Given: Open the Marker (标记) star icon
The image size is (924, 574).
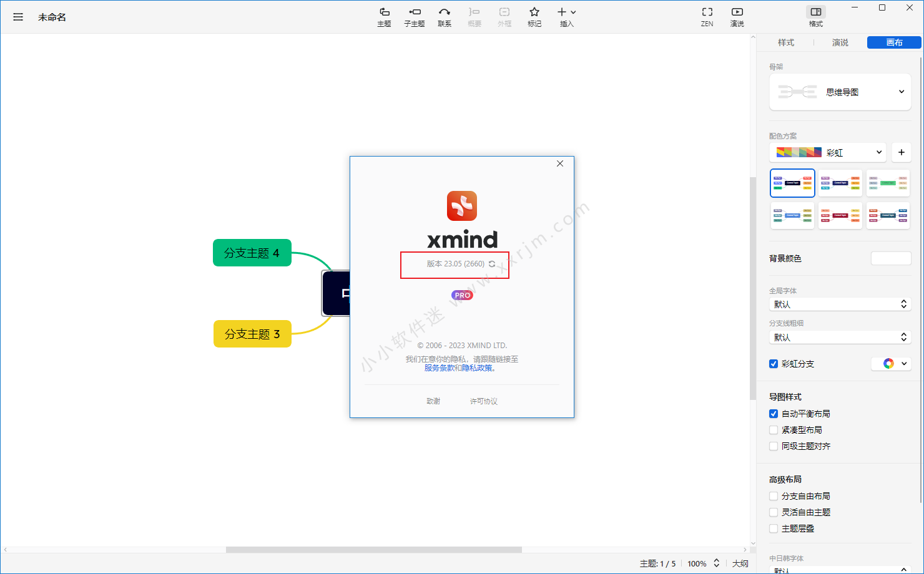Looking at the screenshot, I should pos(534,17).
